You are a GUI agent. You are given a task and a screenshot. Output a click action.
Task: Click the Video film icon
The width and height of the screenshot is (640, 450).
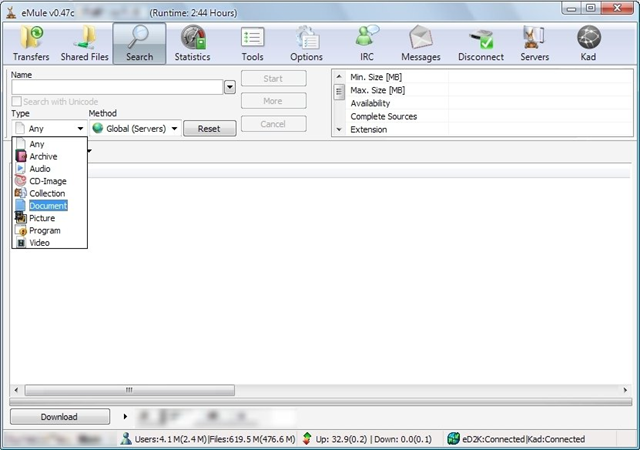(21, 242)
